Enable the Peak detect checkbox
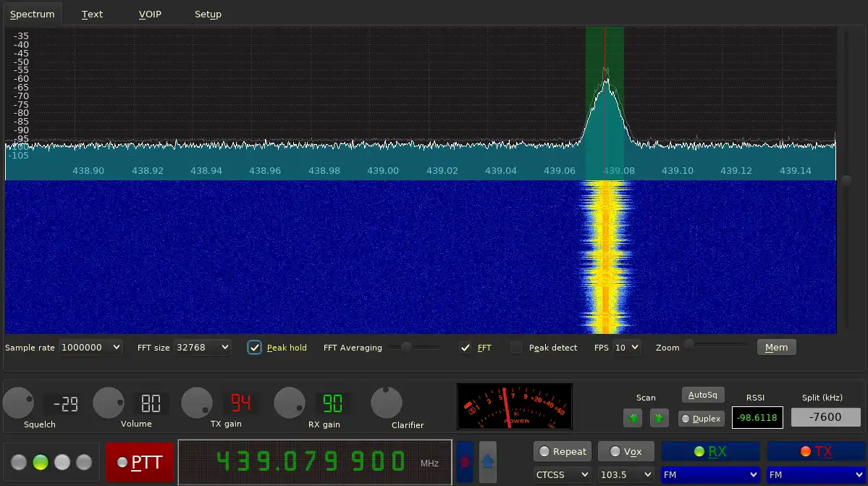868x486 pixels. click(x=516, y=348)
